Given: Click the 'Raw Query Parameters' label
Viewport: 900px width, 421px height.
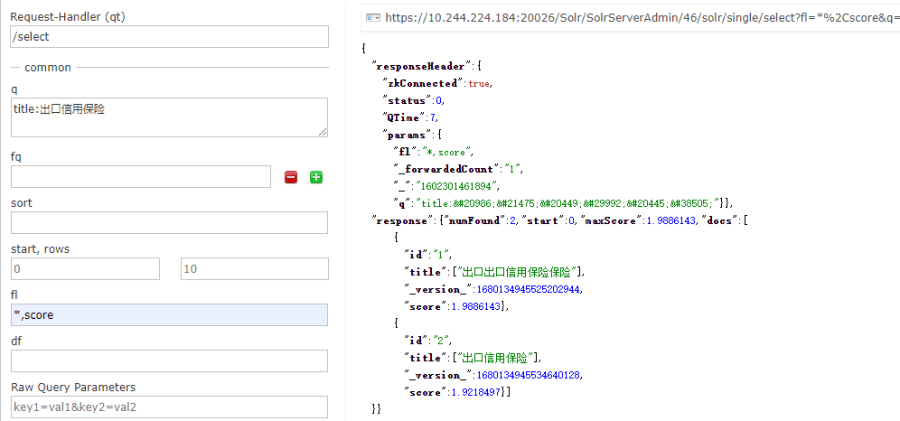Looking at the screenshot, I should click(73, 387).
